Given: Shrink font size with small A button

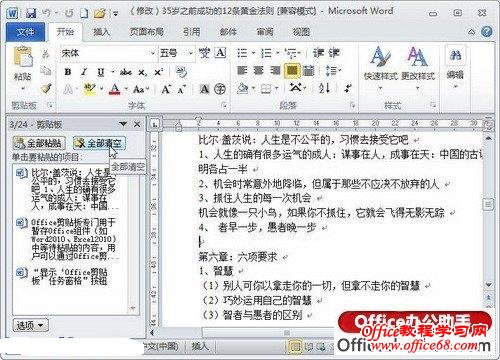Looking at the screenshot, I should (x=181, y=89).
